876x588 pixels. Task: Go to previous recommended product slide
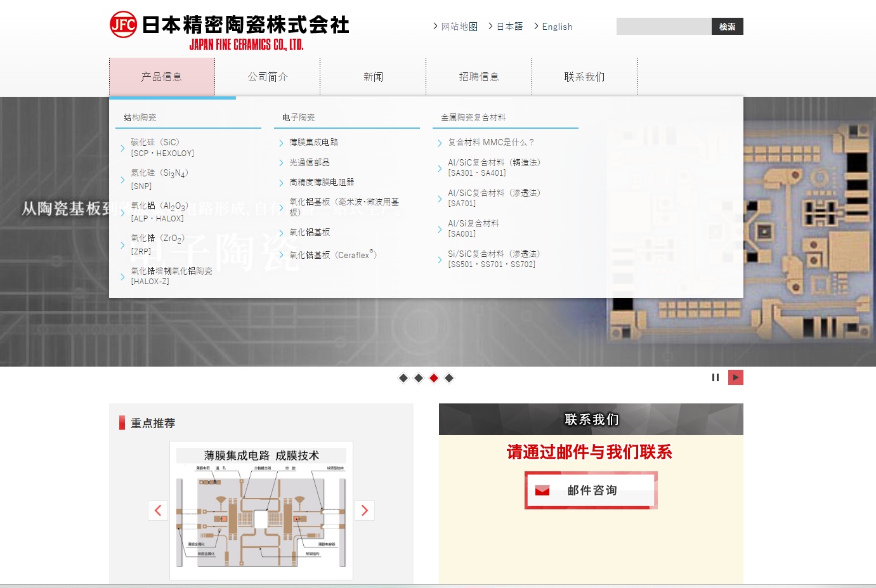[x=158, y=511]
